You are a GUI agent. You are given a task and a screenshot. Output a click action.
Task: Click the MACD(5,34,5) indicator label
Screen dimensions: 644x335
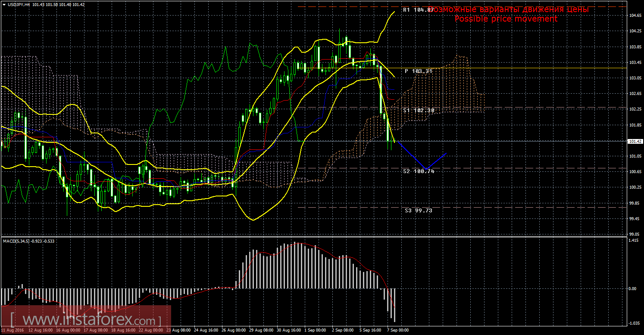pos(16,241)
